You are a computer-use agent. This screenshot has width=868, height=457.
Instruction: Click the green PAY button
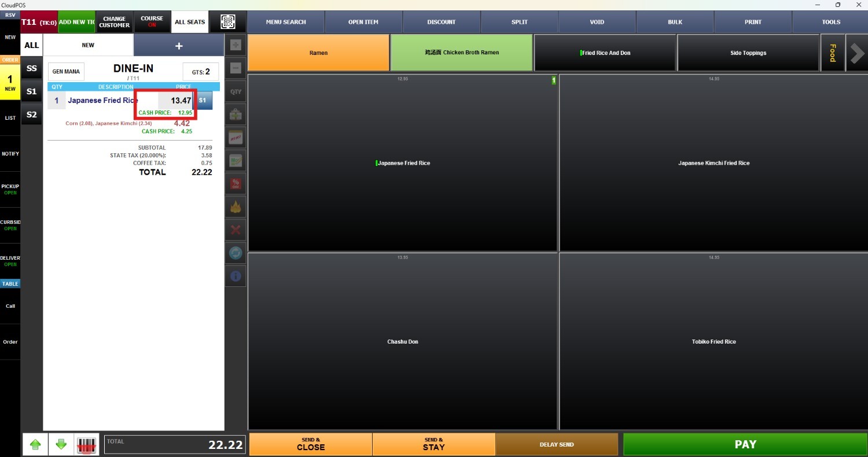coord(745,444)
